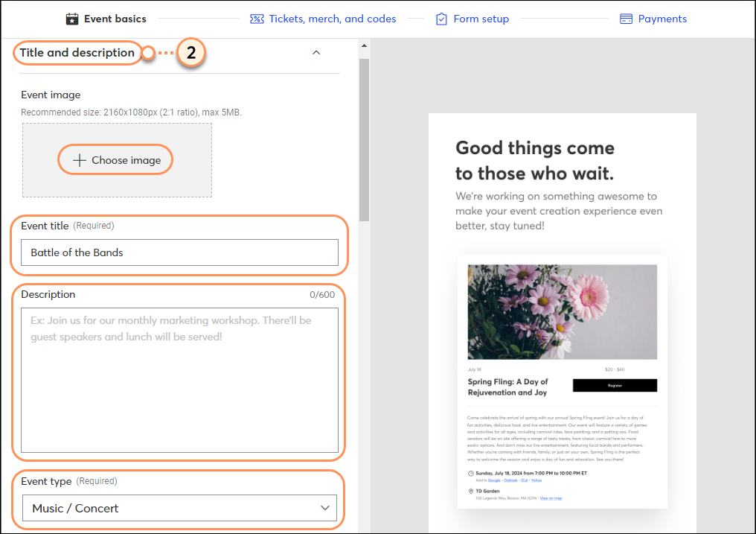Click the Description label

tap(48, 294)
